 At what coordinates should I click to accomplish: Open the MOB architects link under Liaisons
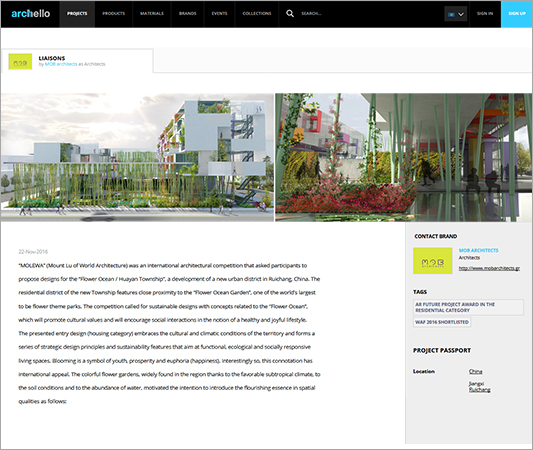[x=61, y=64]
